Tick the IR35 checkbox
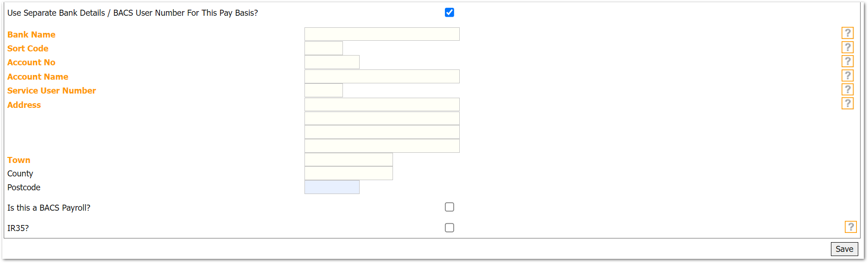This screenshot has width=868, height=263. [x=449, y=228]
